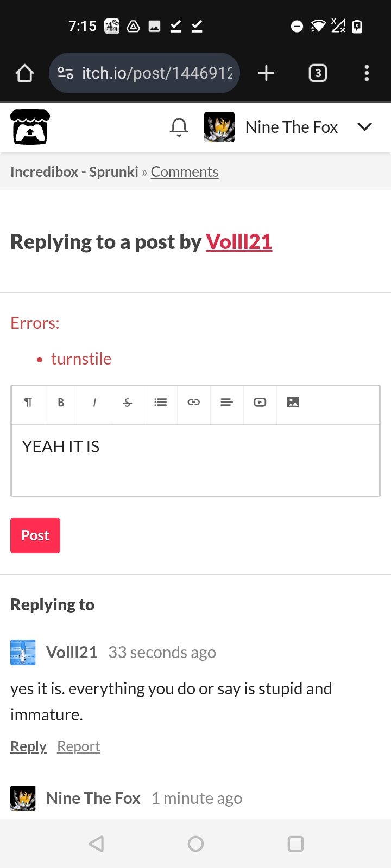Open a new browser tab
The image size is (391, 868).
coord(266,73)
